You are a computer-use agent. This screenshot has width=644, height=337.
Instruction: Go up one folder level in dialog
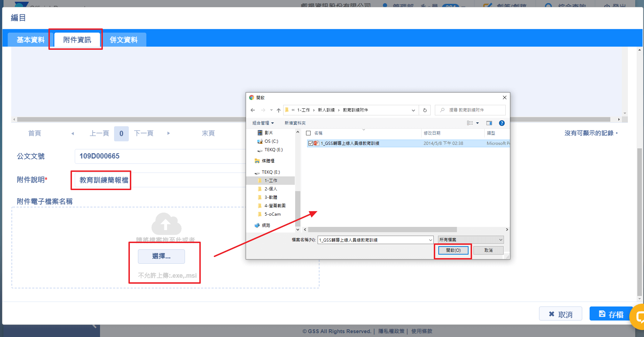tap(279, 110)
